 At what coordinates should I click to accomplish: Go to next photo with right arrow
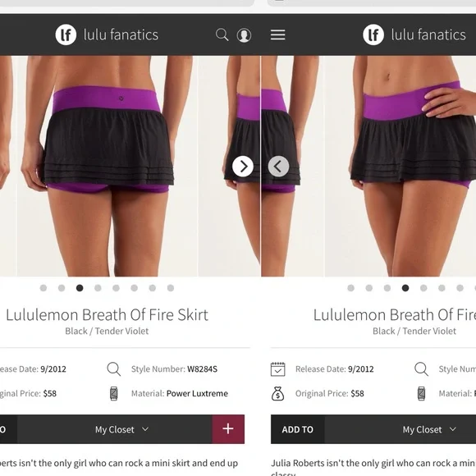click(243, 167)
